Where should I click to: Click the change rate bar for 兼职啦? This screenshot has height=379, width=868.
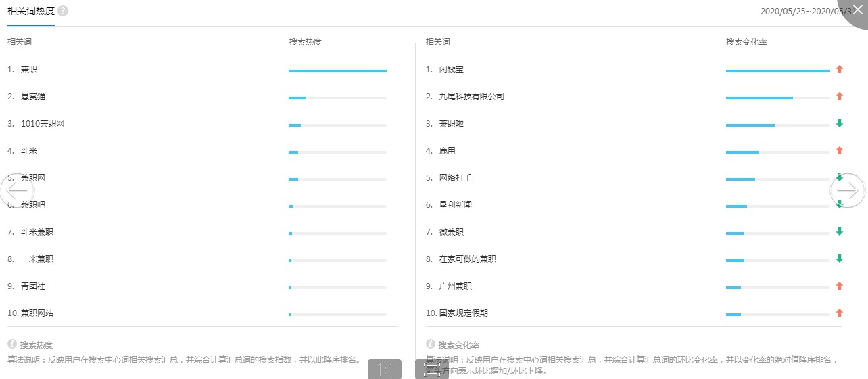point(778,125)
